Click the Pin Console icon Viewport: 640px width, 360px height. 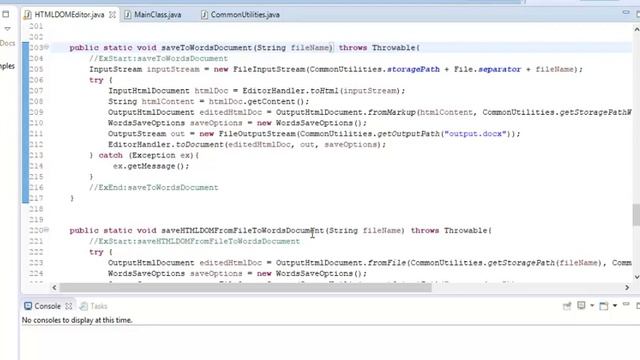click(567, 306)
